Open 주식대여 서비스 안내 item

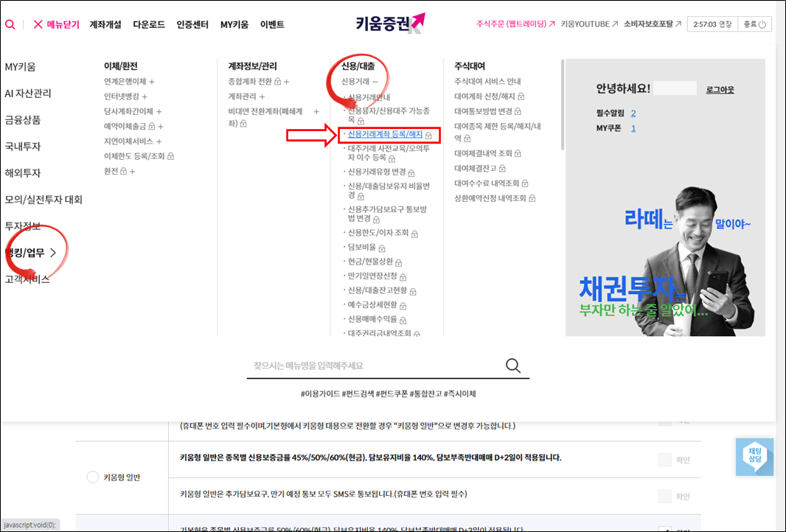click(x=487, y=81)
